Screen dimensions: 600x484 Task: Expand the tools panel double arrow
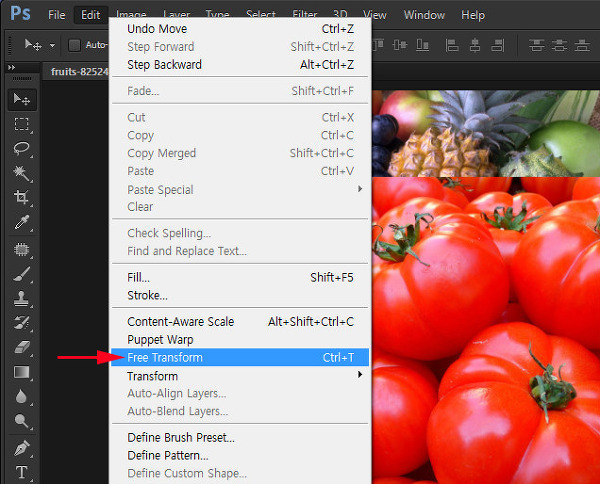(x=11, y=67)
